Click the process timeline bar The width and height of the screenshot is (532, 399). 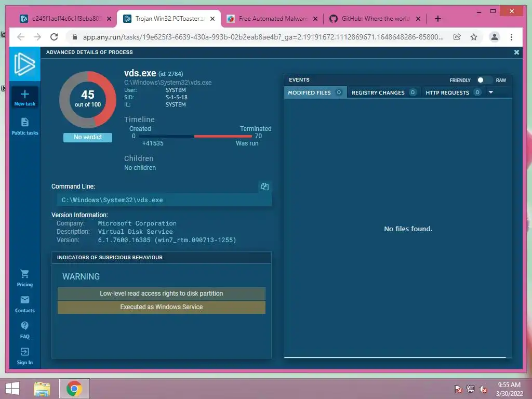[195, 137]
